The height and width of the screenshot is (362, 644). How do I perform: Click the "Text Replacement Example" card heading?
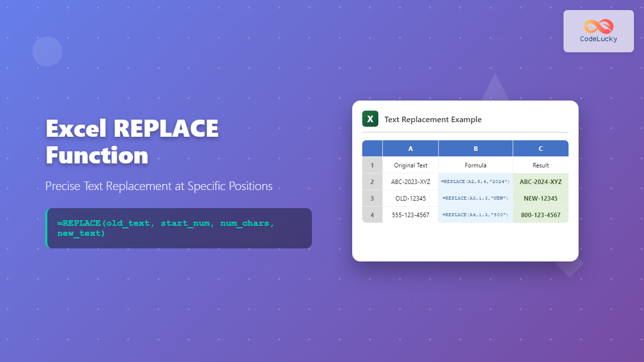pos(433,120)
